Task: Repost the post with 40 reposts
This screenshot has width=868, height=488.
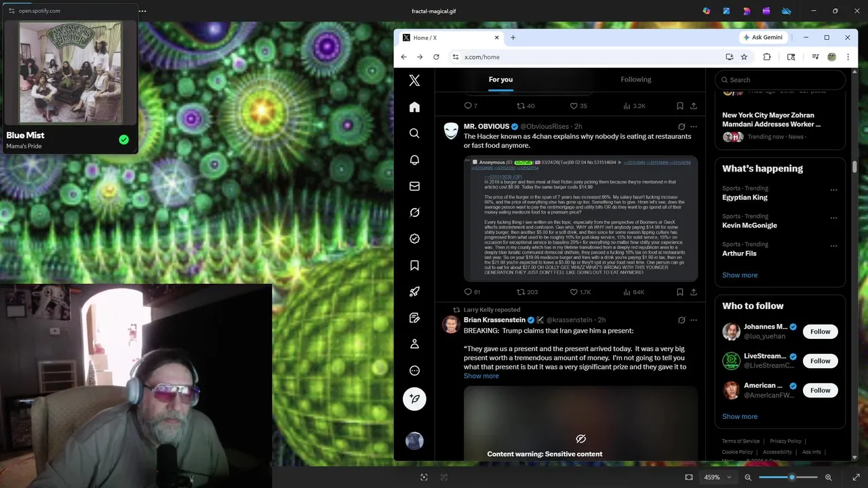Action: pos(526,106)
